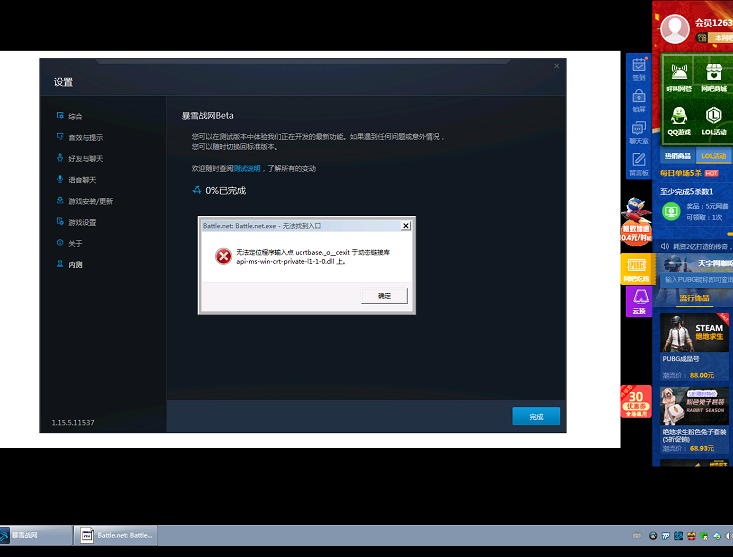The image size is (733, 557).
Task: Click the 内测 flask icon
Action: (x=60, y=264)
